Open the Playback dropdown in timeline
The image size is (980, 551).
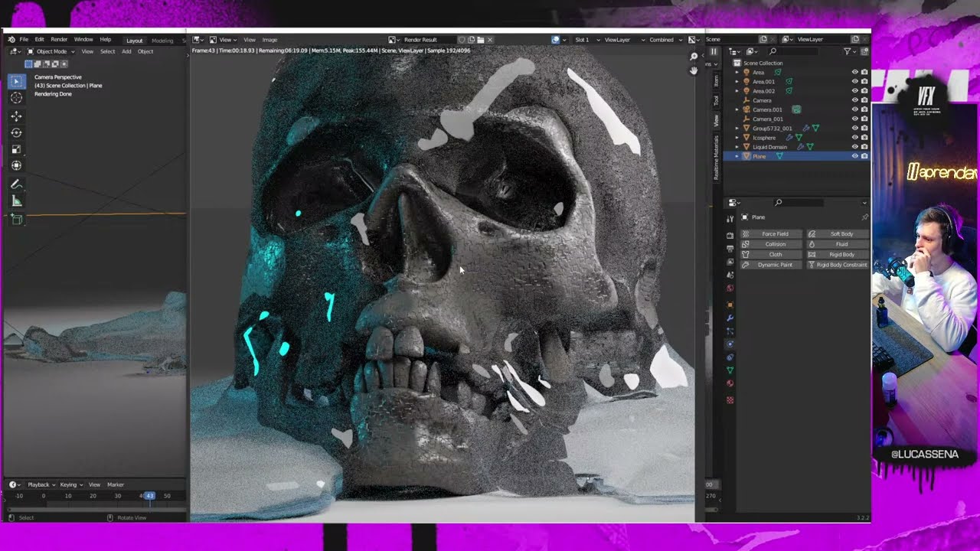(41, 484)
